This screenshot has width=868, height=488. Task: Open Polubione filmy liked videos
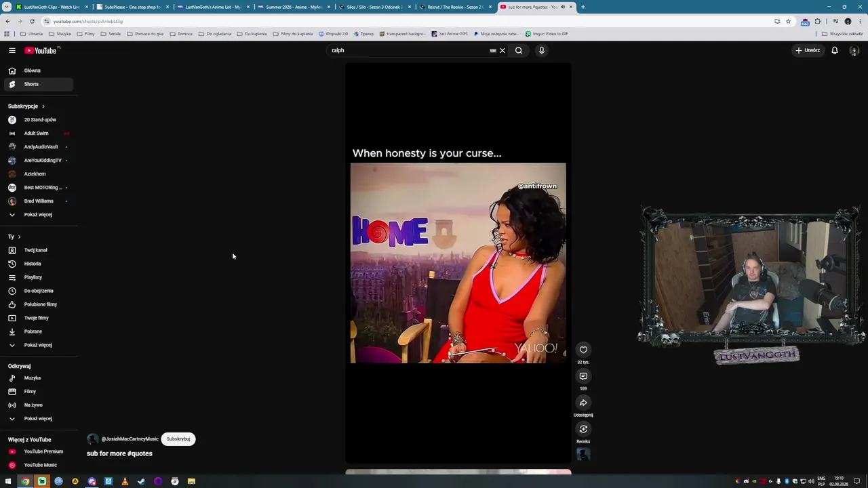[x=37, y=304]
